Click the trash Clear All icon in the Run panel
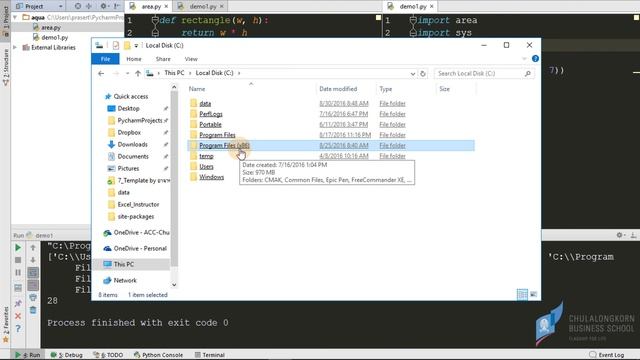The image size is (640, 360). (x=33, y=310)
